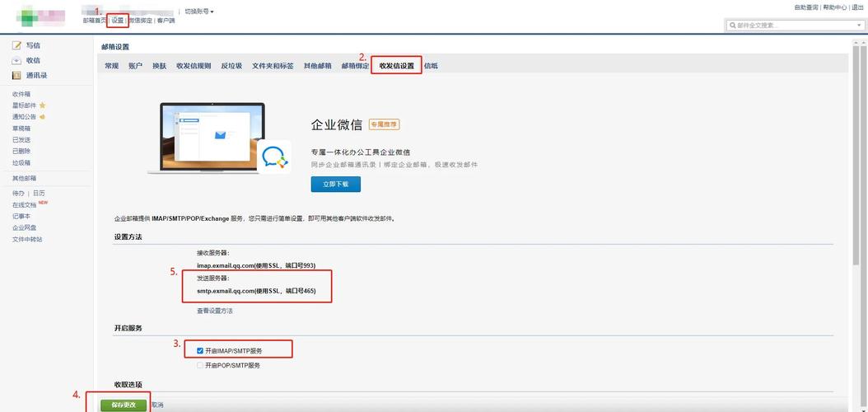Click the contacts (通讯录) book icon

tap(16, 75)
